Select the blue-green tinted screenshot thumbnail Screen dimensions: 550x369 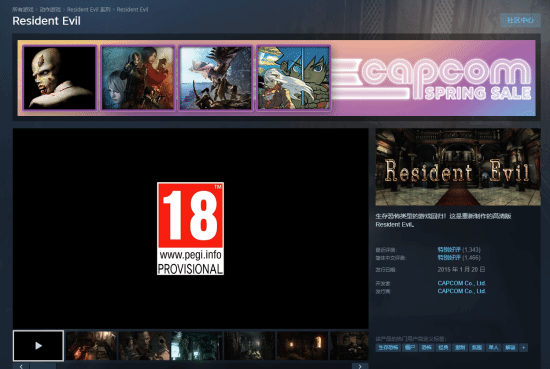[x=197, y=345]
